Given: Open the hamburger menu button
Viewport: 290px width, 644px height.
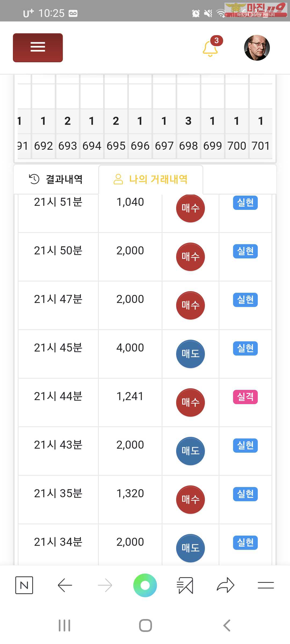Looking at the screenshot, I should click(38, 48).
